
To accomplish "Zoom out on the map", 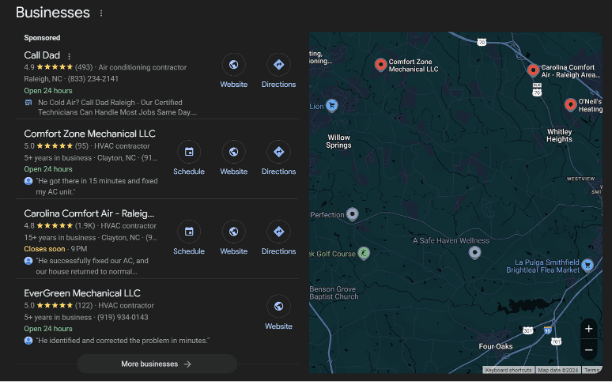I will [589, 350].
